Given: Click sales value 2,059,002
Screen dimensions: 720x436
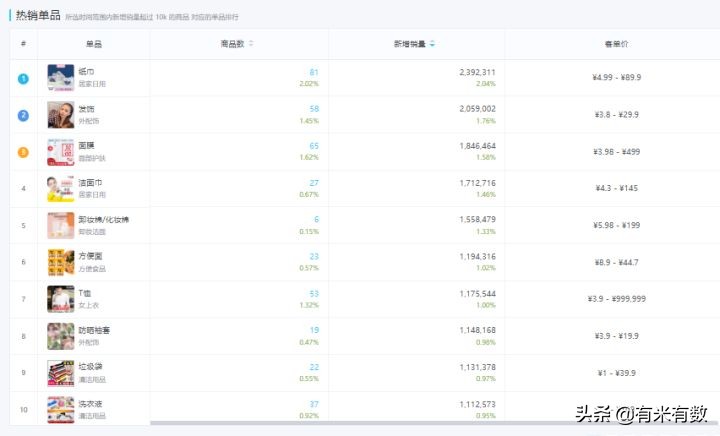Looking at the screenshot, I should tap(478, 109).
